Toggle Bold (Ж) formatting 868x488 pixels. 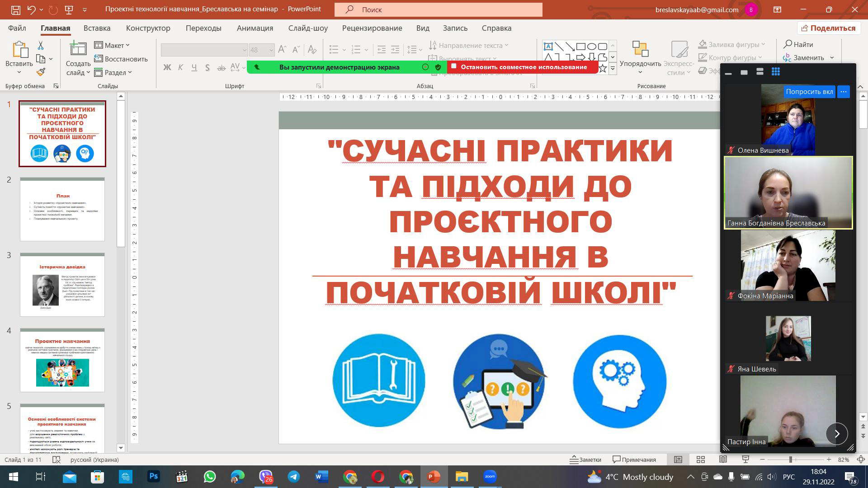pos(167,67)
